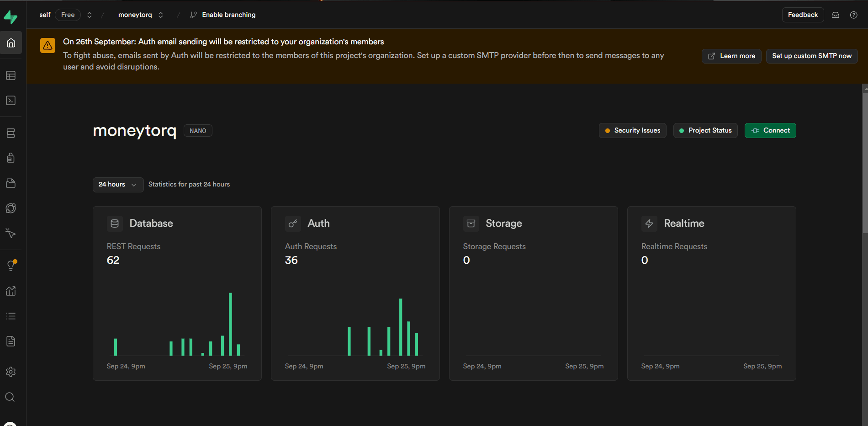
Task: Click 'Statistics for past 24 hours' text
Action: [x=189, y=185]
